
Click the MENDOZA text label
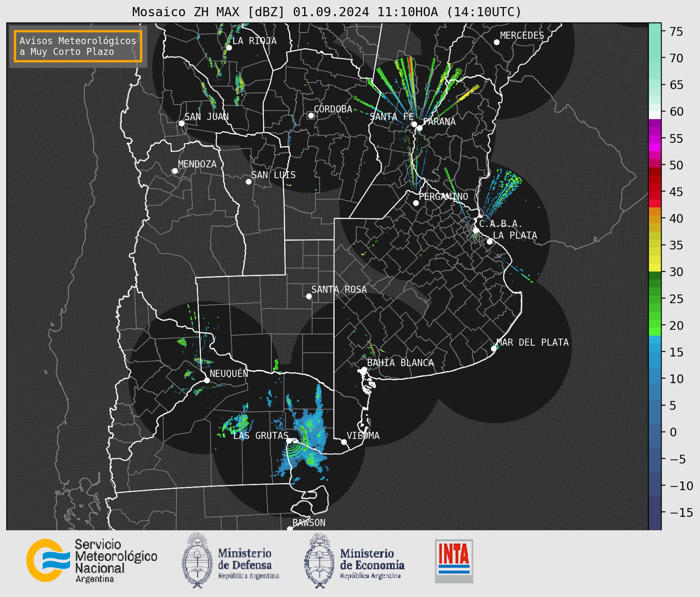197,164
